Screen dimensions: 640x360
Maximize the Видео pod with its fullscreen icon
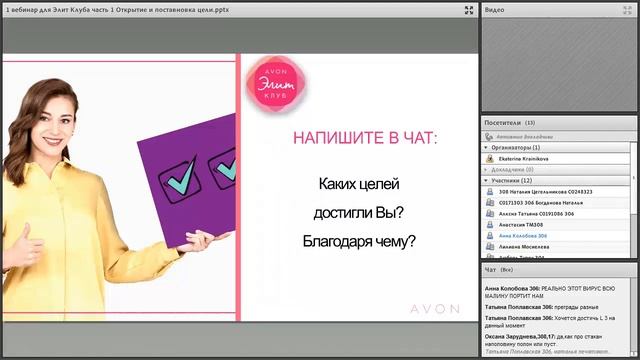click(x=627, y=10)
